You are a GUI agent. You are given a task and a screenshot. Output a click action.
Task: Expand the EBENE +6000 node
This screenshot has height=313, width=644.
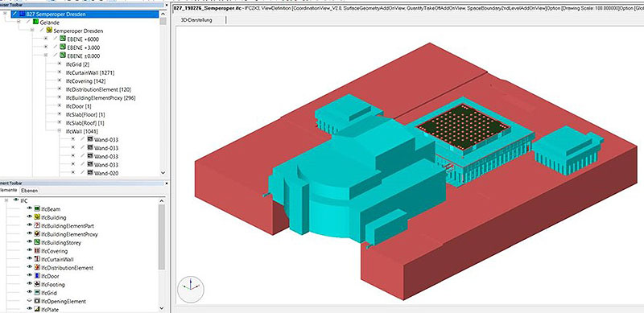pos(46,39)
